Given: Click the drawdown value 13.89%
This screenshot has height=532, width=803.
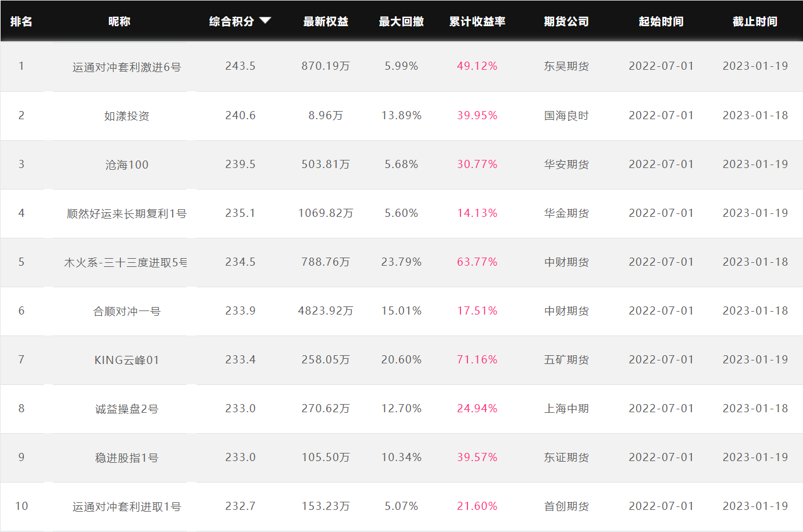Looking at the screenshot, I should pos(401,115).
